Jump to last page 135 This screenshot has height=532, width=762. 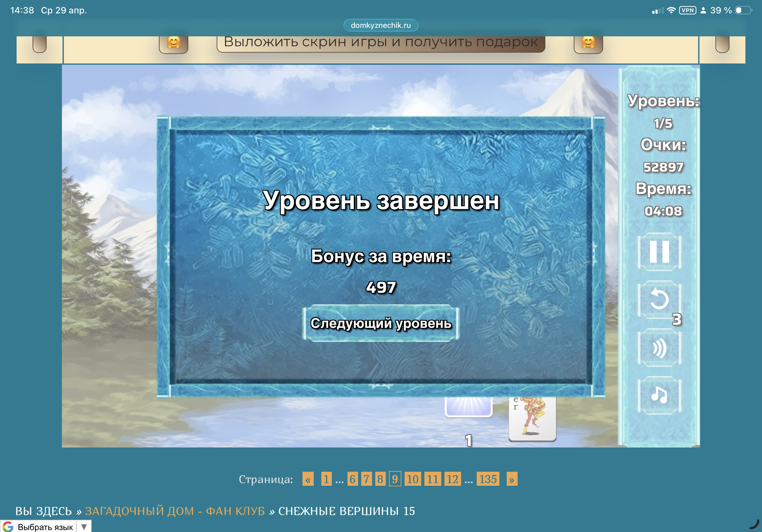pos(488,479)
